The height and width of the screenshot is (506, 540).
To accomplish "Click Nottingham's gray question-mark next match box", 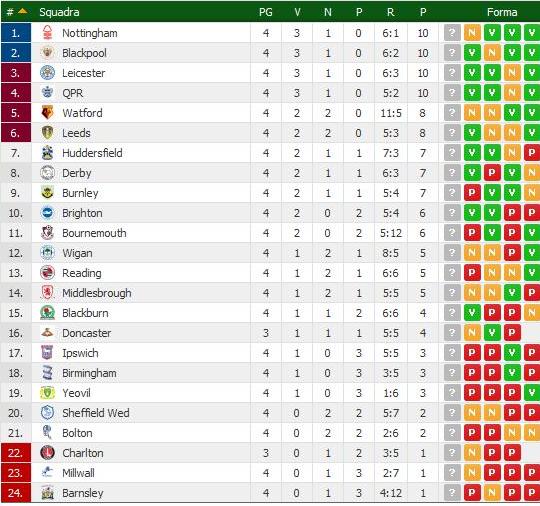I will 452,33.
